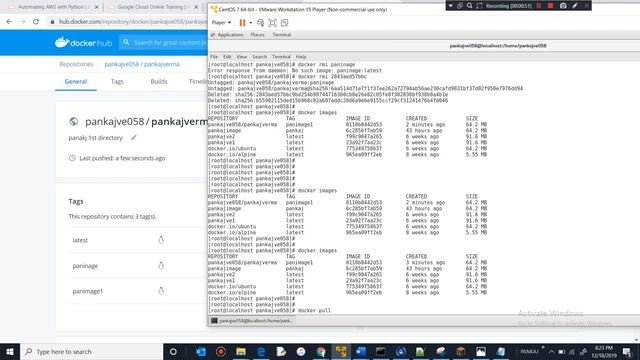Click Linux icon next to panimage1 tag

(161, 291)
